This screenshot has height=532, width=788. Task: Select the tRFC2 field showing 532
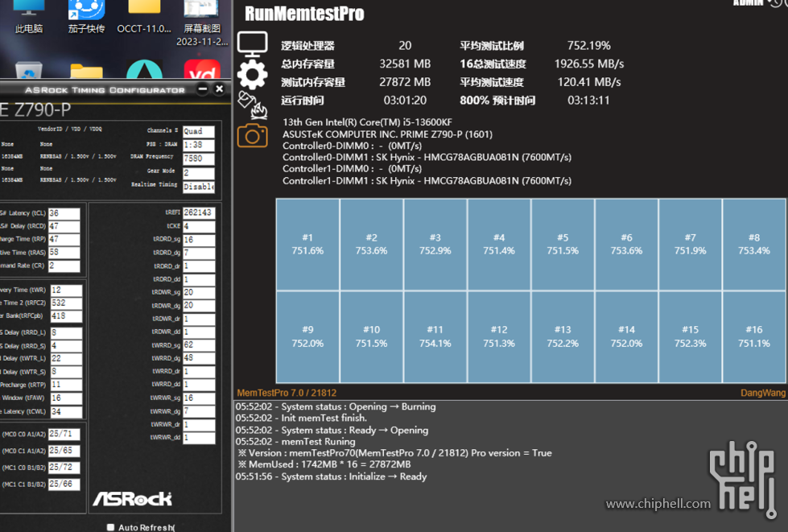(x=66, y=303)
